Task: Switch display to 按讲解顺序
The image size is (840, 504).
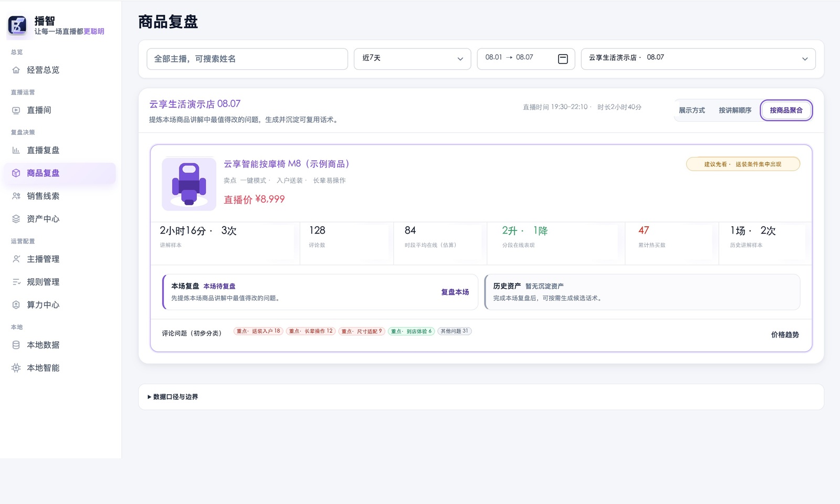Action: [x=735, y=110]
